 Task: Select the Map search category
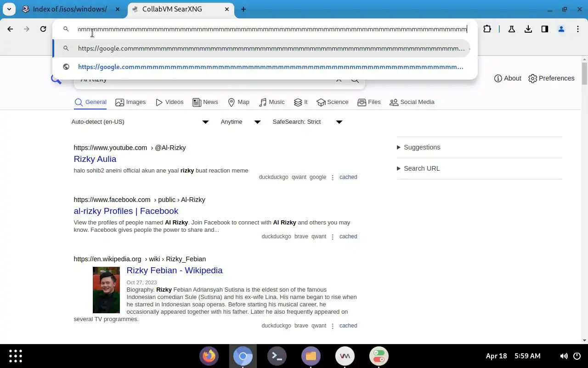(238, 102)
